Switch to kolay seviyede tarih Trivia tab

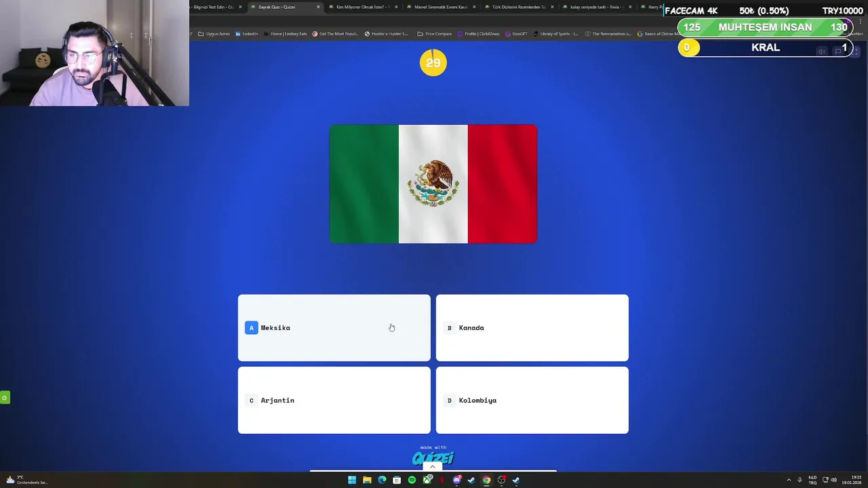(597, 7)
